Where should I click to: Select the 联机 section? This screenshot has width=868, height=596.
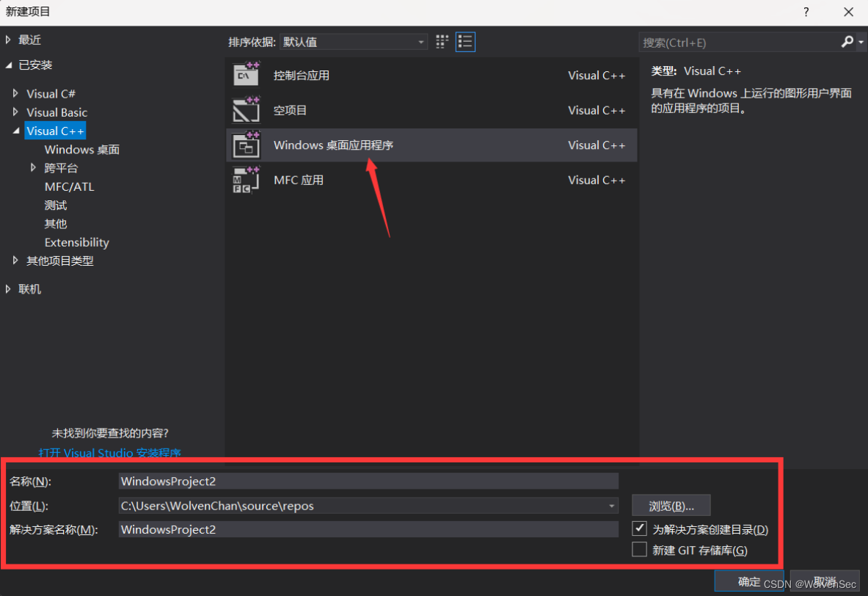coord(29,288)
